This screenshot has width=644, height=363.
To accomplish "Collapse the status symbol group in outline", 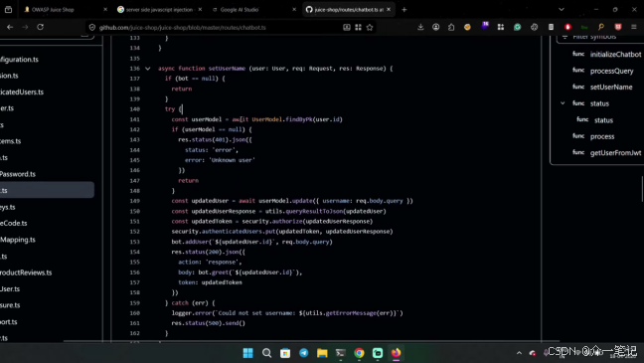I will (x=563, y=103).
